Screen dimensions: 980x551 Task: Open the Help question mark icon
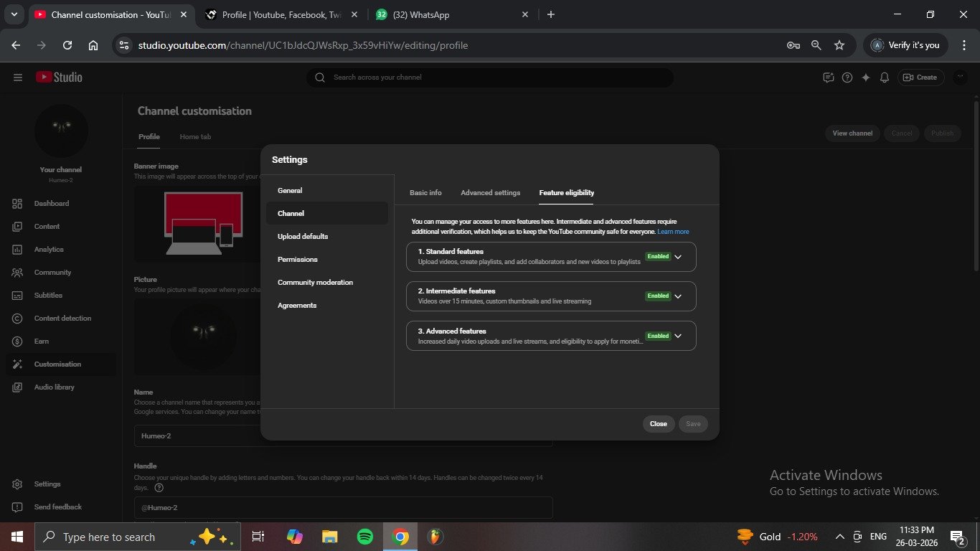coord(847,77)
